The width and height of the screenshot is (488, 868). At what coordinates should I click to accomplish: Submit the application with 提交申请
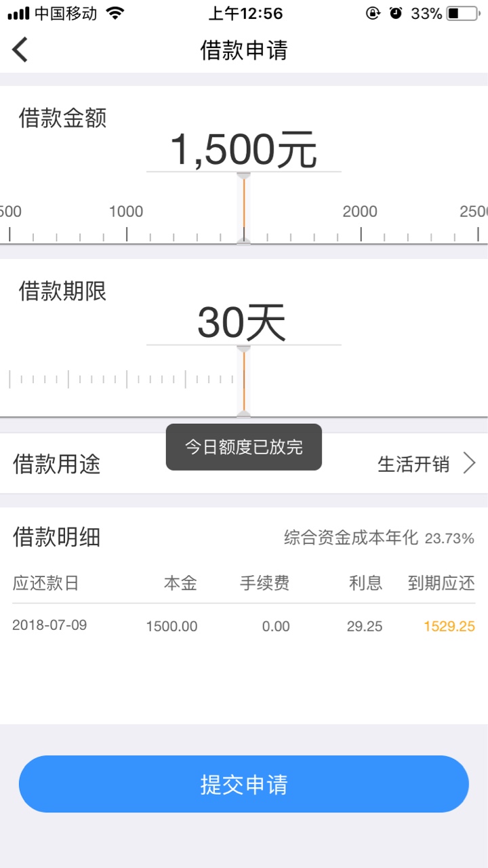(x=244, y=784)
